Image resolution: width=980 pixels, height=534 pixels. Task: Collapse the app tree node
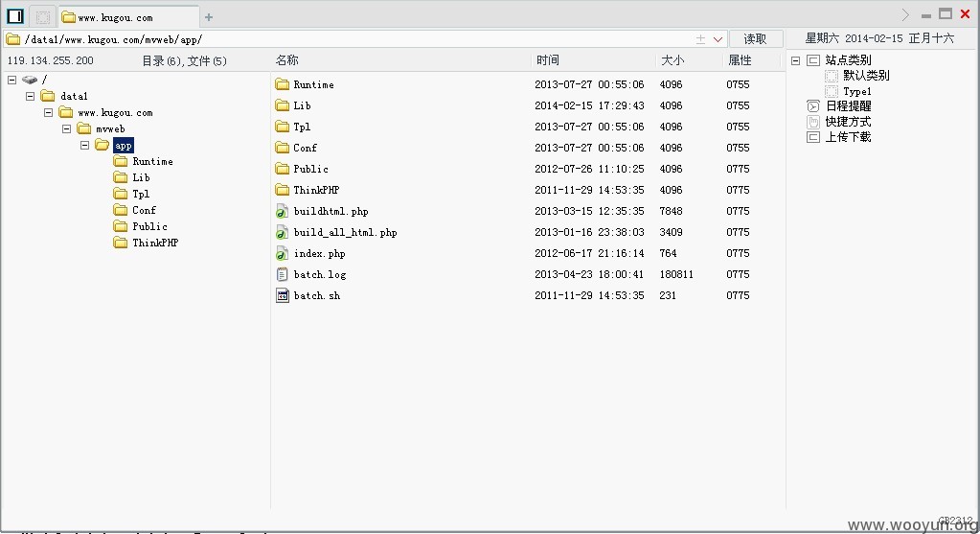tap(84, 145)
